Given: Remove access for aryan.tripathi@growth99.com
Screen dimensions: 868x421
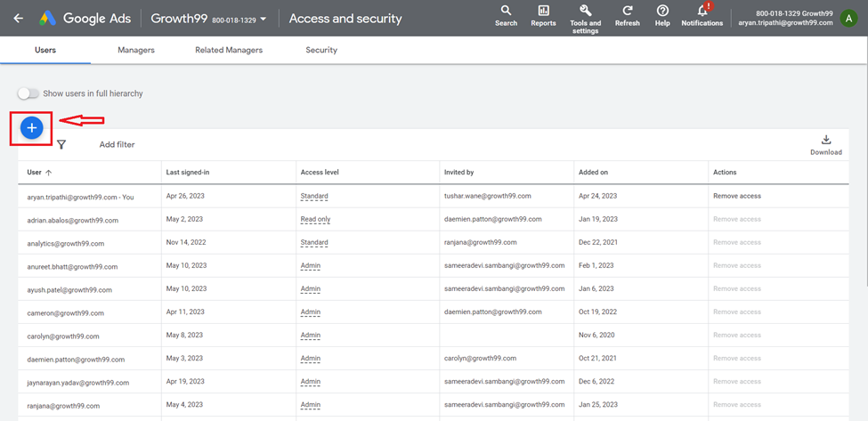Looking at the screenshot, I should coord(737,196).
